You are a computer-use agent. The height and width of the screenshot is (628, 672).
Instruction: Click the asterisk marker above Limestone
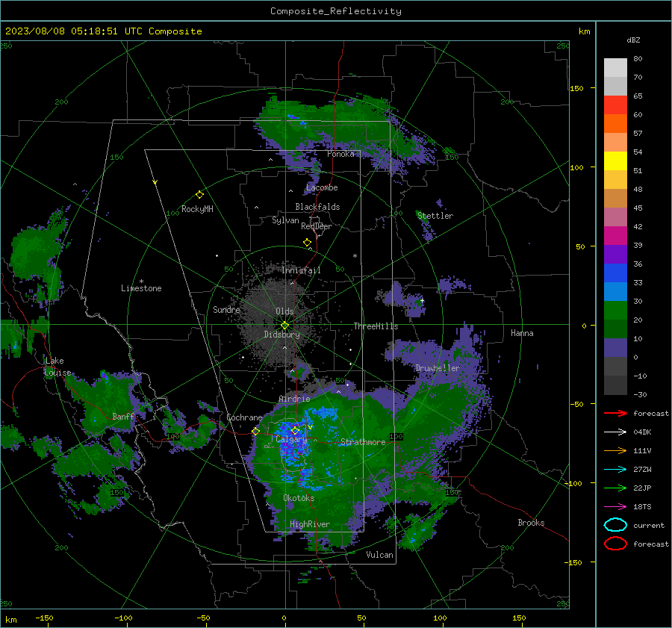141,282
